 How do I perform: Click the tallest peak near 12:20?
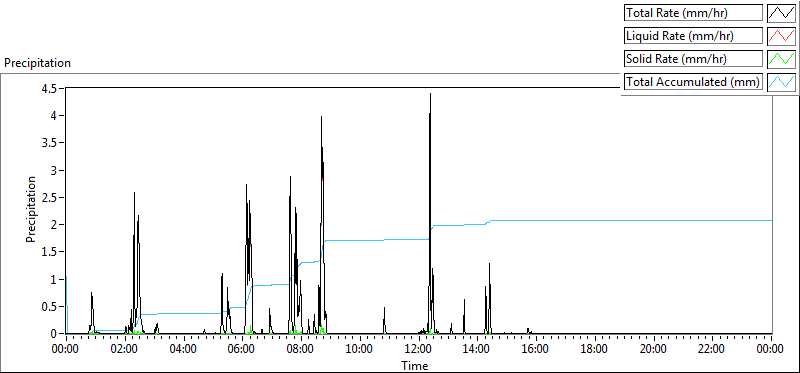pos(430,94)
